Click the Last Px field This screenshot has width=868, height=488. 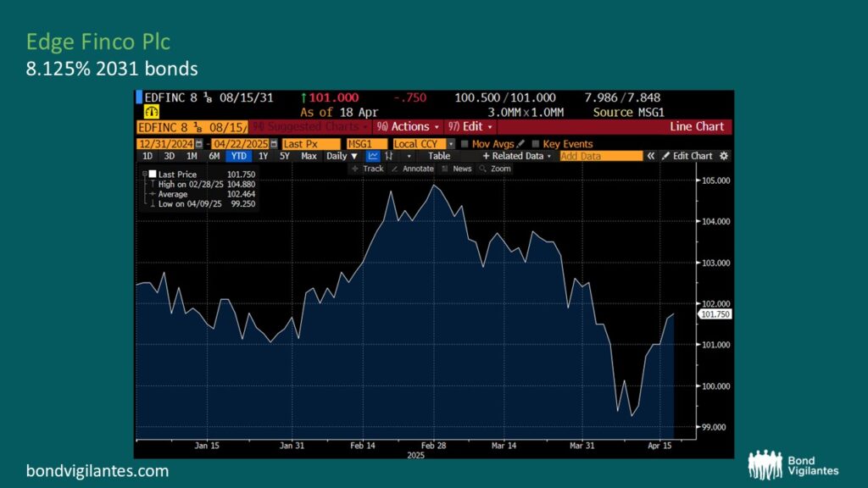tap(311, 144)
